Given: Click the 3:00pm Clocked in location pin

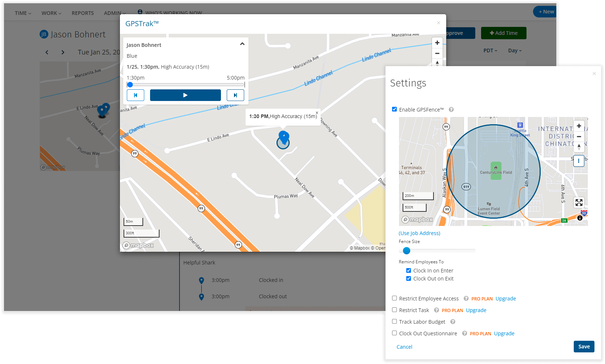Looking at the screenshot, I should tap(202, 280).
